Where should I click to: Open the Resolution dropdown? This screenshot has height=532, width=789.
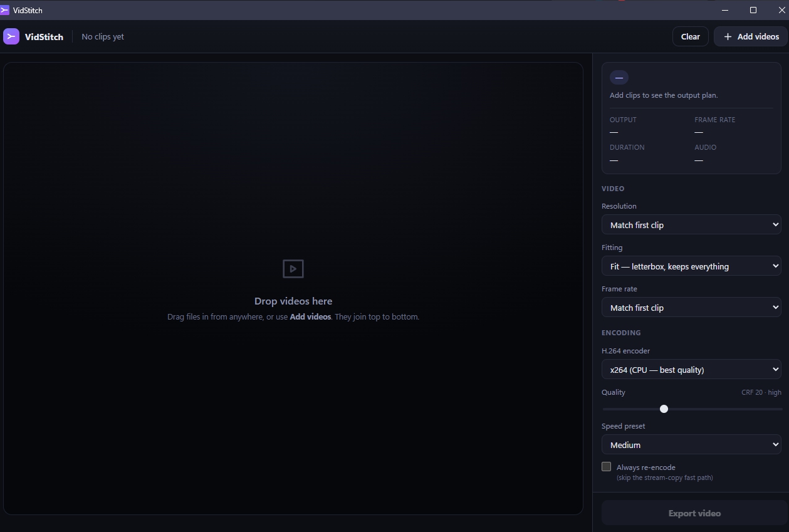click(691, 225)
